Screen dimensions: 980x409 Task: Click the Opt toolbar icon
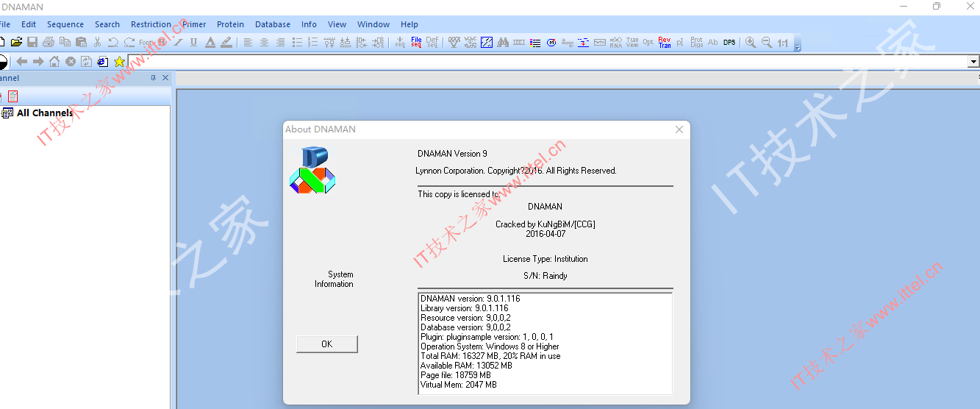point(648,43)
